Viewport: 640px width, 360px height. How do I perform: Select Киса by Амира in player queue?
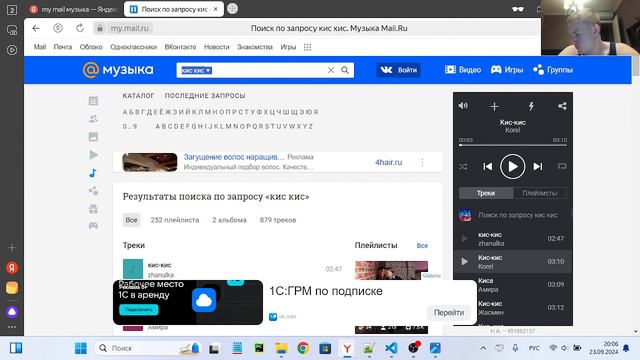[513, 285]
